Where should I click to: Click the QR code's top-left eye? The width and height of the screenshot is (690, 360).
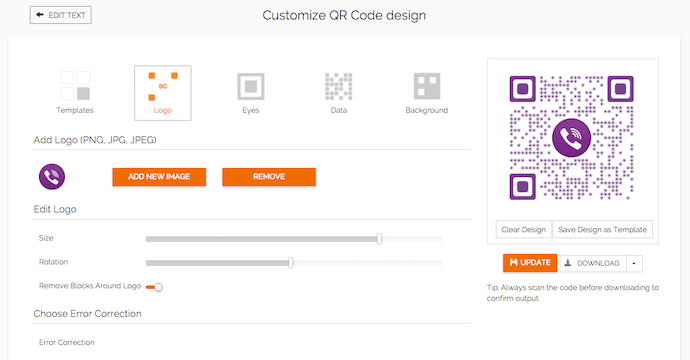[523, 89]
